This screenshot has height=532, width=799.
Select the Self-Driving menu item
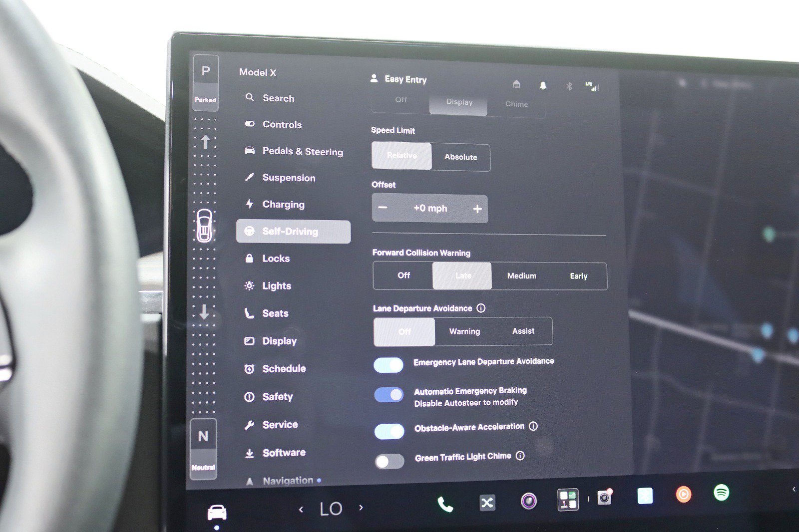(x=293, y=232)
